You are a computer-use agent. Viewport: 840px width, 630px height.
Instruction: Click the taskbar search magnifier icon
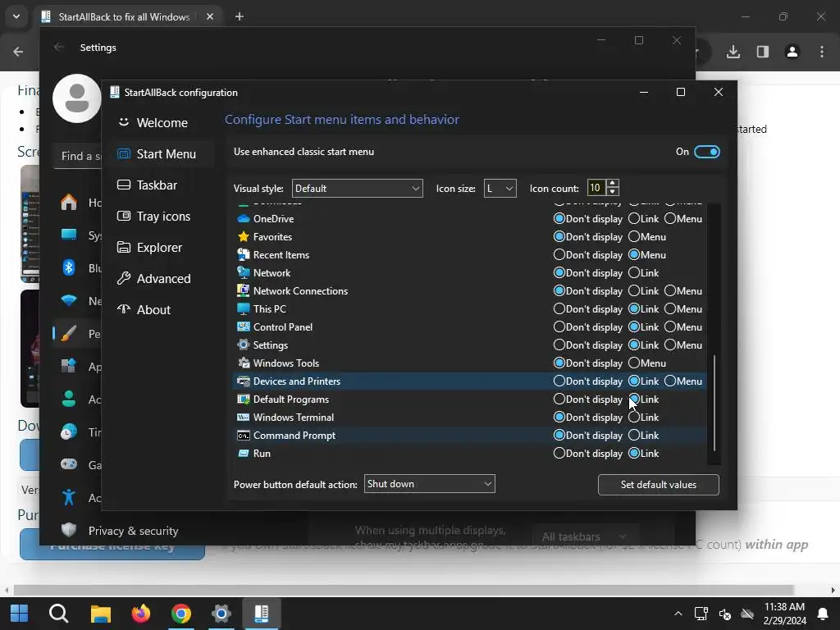(x=59, y=614)
